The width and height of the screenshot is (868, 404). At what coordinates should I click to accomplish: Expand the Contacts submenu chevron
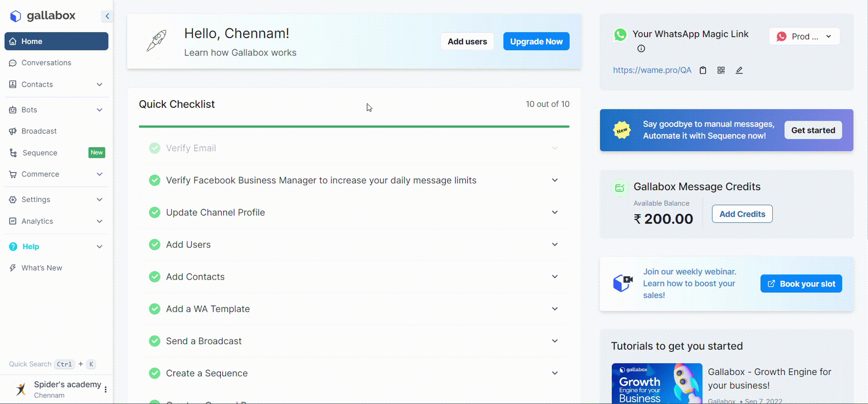coord(99,84)
